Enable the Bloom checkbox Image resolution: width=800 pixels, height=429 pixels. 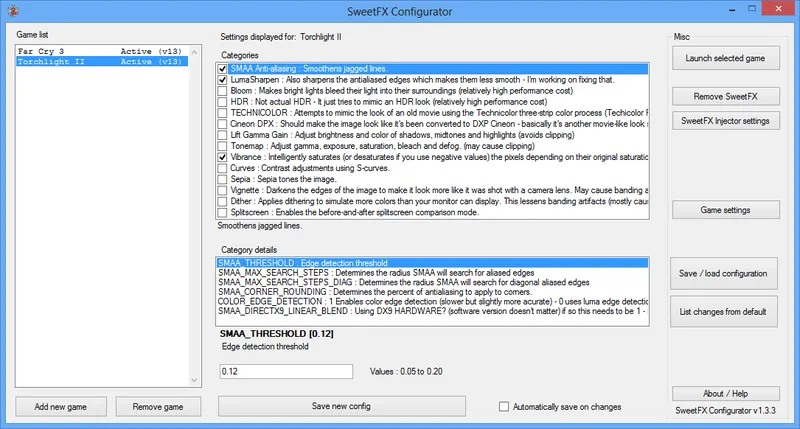[222, 91]
